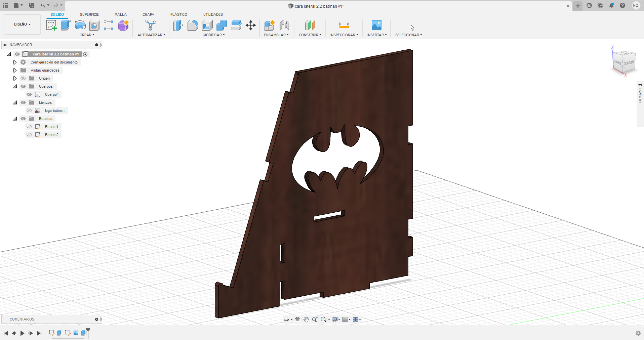Select the SOLIDO tab
Image resolution: width=644 pixels, height=340 pixels.
click(x=57, y=14)
